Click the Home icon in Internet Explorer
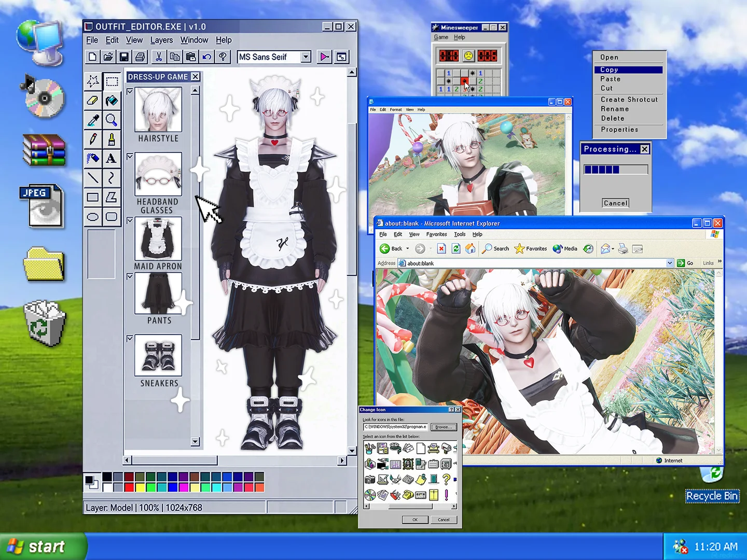Image resolution: width=747 pixels, height=560 pixels. (471, 249)
